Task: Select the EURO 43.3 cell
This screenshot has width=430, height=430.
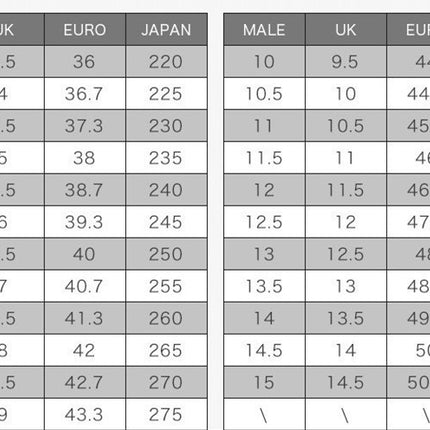Action: 85,414
